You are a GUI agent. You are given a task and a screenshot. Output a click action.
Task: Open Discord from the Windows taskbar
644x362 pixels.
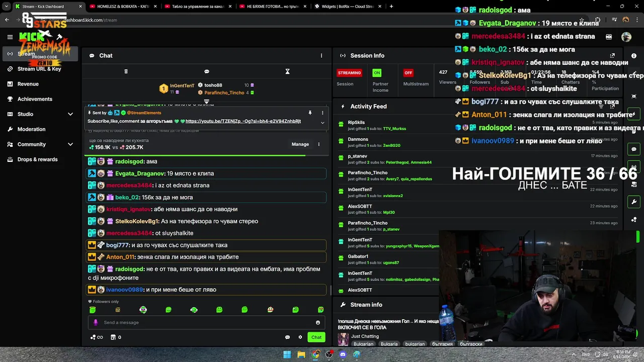tap(343, 354)
